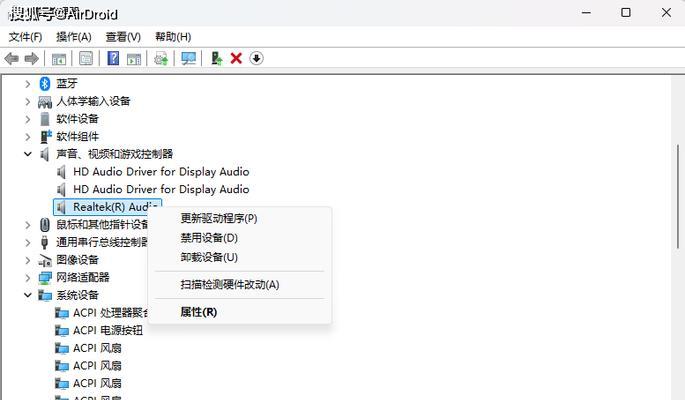Expand the 鼠标和其他指针设备 category
Viewport: 685px width, 400px height.
[x=28, y=225]
